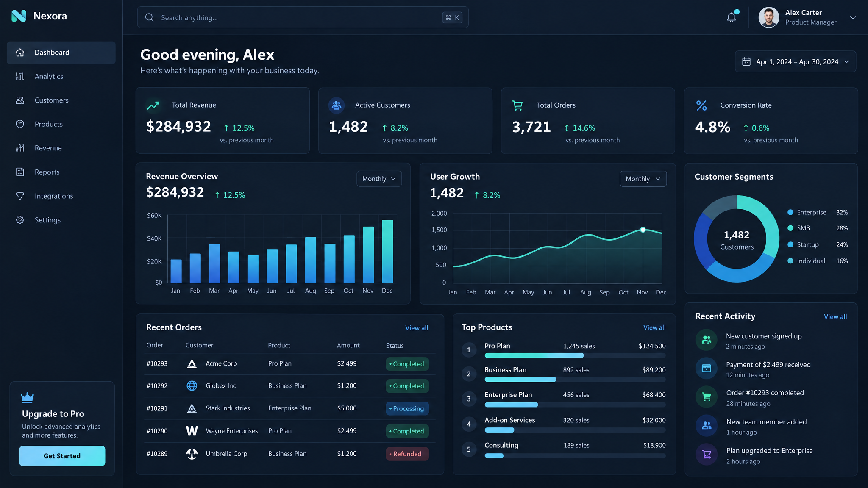
Task: Click the Pro Plan sales progress bar
Action: (x=575, y=355)
